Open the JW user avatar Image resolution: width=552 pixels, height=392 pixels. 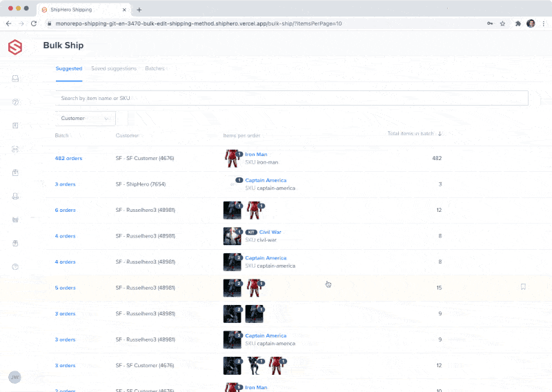coord(14,378)
